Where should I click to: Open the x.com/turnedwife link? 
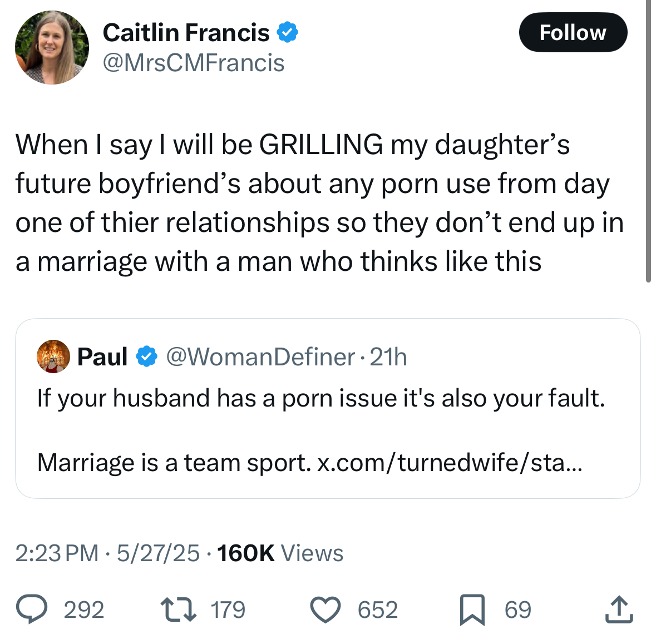(450, 463)
